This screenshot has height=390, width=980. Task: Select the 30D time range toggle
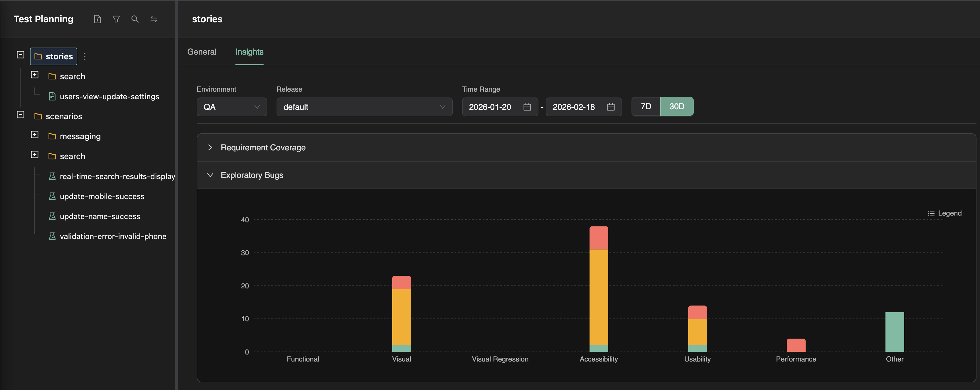(676, 107)
